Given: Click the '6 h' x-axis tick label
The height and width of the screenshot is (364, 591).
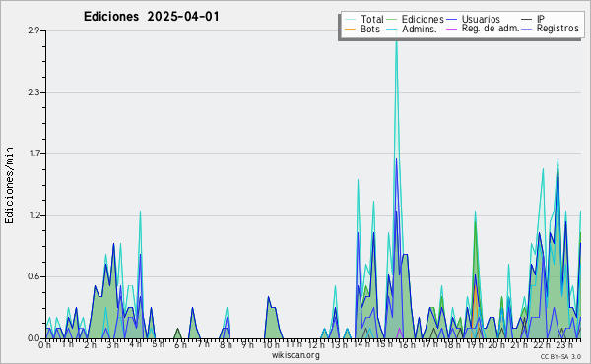Looking at the screenshot, I should pyautogui.click(x=180, y=345).
